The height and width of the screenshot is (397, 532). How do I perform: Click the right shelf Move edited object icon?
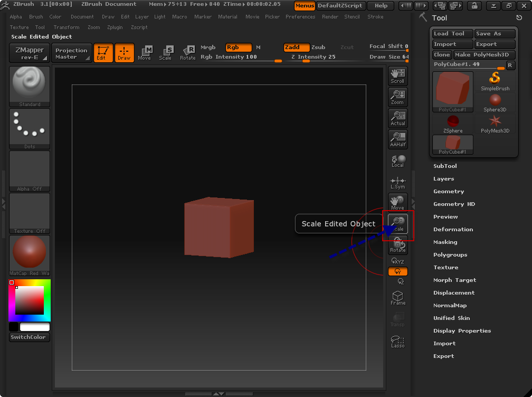(x=397, y=203)
